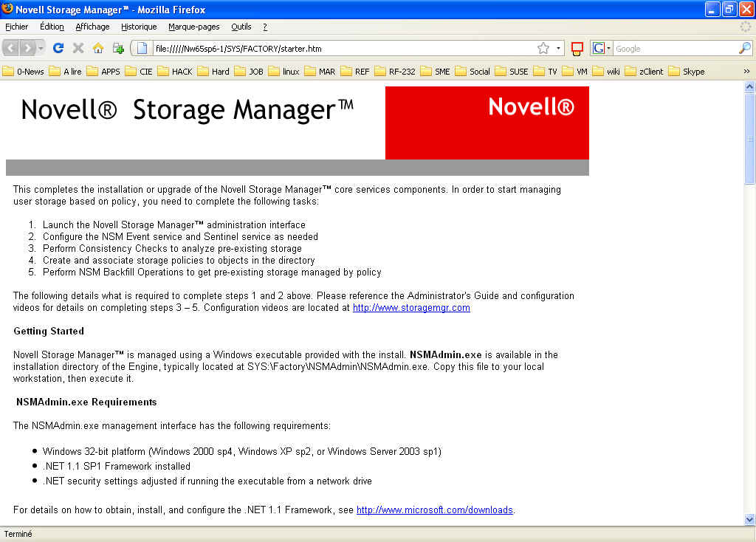Open the SUSE bookmark folder
Image resolution: width=756 pixels, height=542 pixels.
coord(512,72)
